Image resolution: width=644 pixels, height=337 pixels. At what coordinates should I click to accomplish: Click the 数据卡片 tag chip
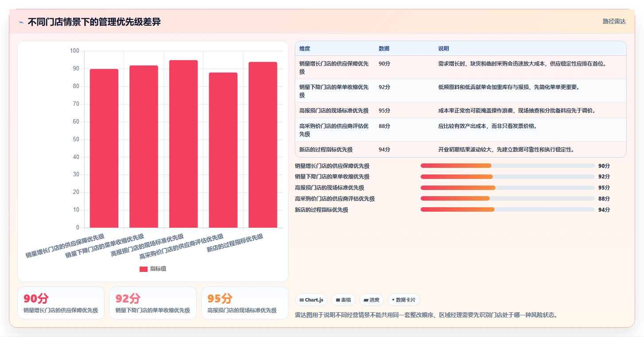(x=403, y=300)
